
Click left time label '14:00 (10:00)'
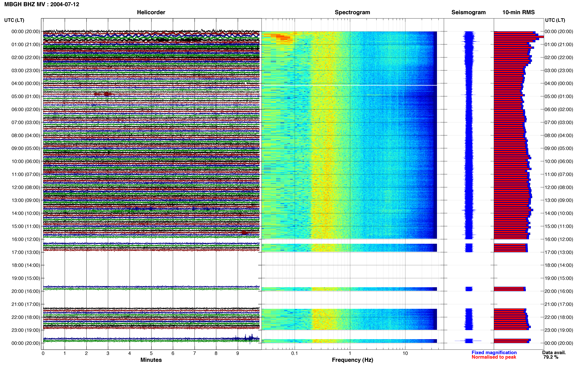(26, 213)
